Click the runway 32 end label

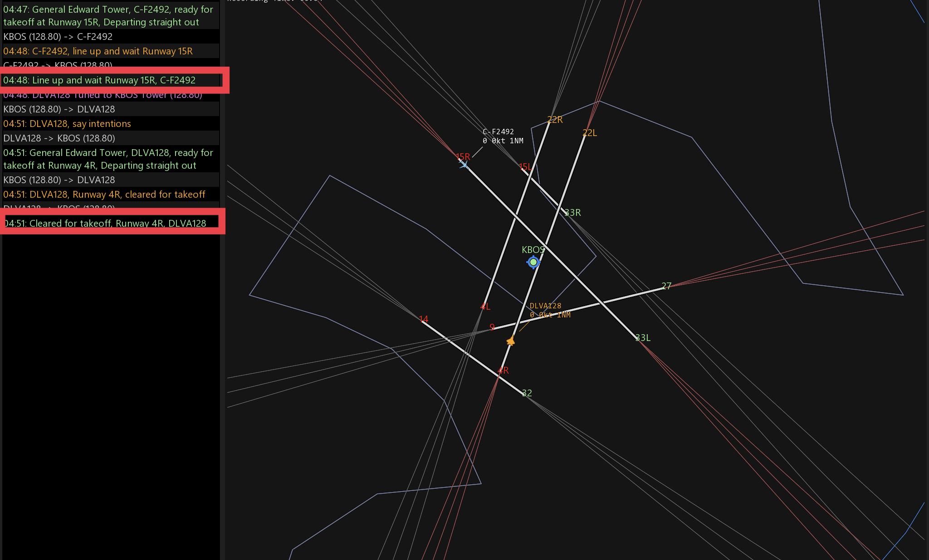(x=527, y=393)
